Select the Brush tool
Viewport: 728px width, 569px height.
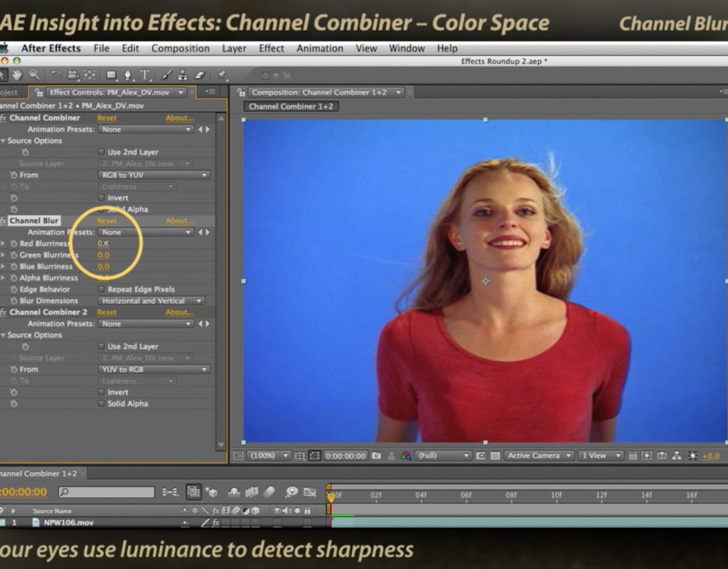[x=166, y=75]
